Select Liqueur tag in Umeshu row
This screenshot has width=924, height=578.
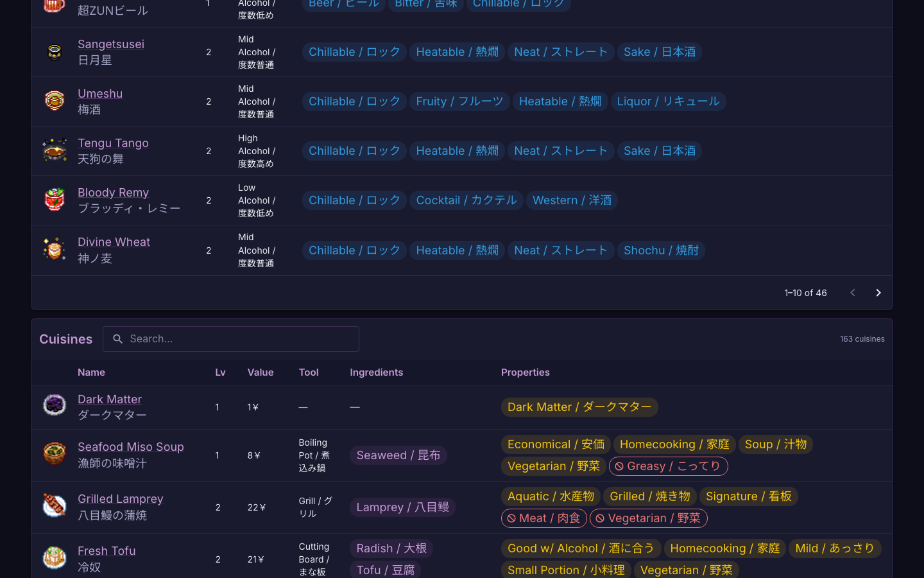click(668, 101)
